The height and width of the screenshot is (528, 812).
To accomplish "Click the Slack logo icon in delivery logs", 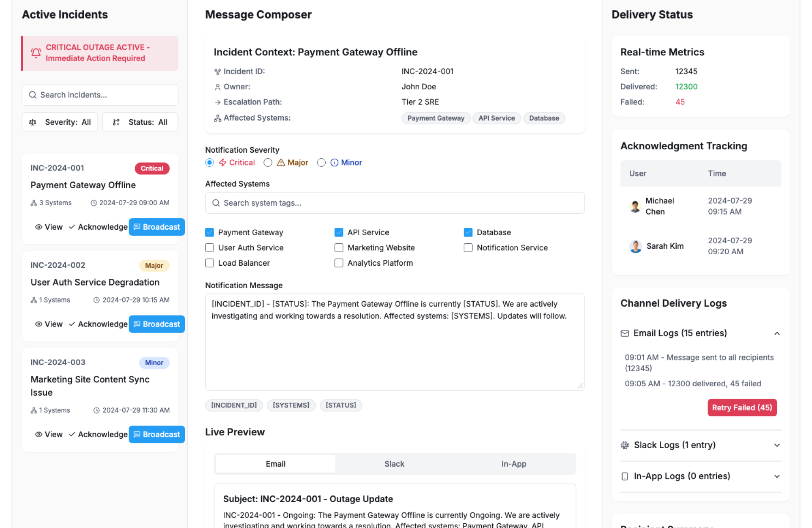I will coord(625,445).
